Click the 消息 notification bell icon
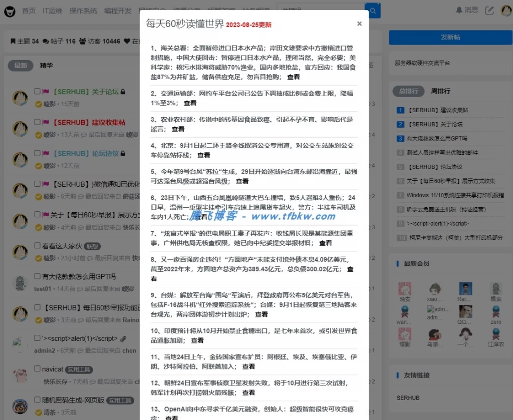 coord(458,10)
